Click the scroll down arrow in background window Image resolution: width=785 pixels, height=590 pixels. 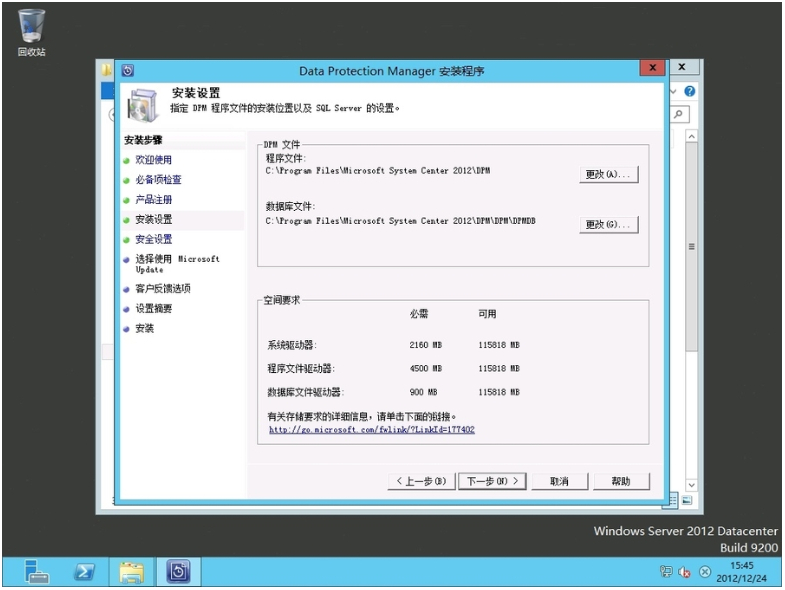coord(691,485)
